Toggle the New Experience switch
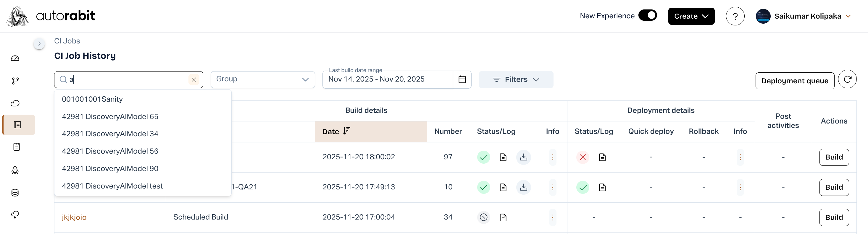The width and height of the screenshot is (868, 234). (647, 16)
